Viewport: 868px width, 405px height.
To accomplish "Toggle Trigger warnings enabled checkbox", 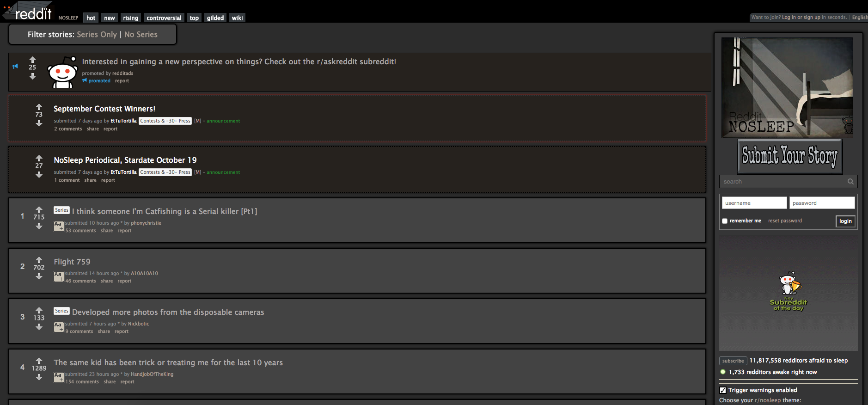I will coord(723,390).
